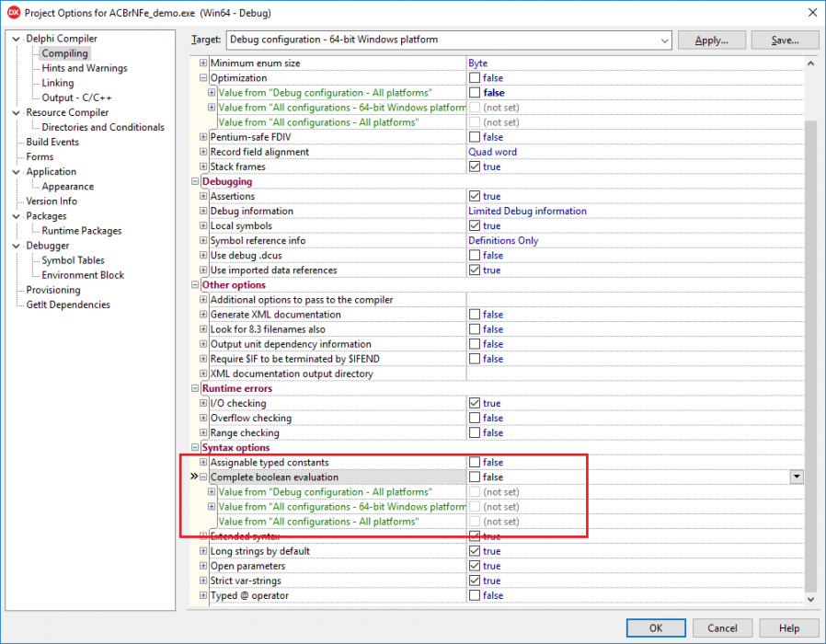826x644 pixels.
Task: Collapse the Syntax options section
Action: tap(195, 447)
